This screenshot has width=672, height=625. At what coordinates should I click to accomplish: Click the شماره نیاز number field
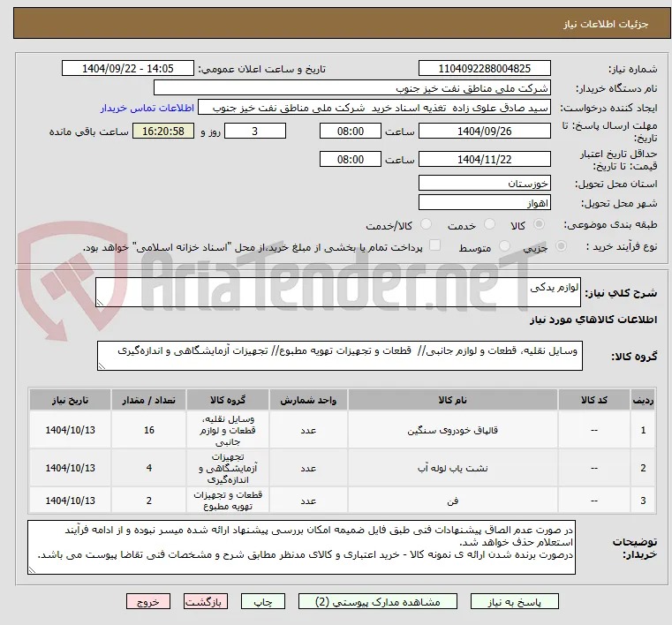coord(484,69)
